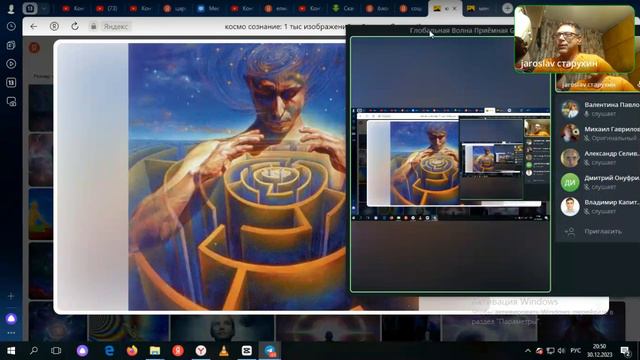Open the profile icon in browser sidebar
Screen dimensions: 640x360
[x=11, y=9]
